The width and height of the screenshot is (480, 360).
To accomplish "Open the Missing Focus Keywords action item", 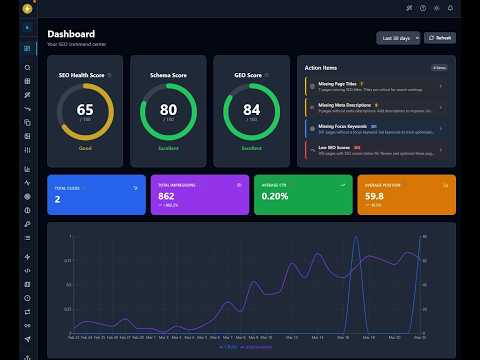I will coord(376,129).
